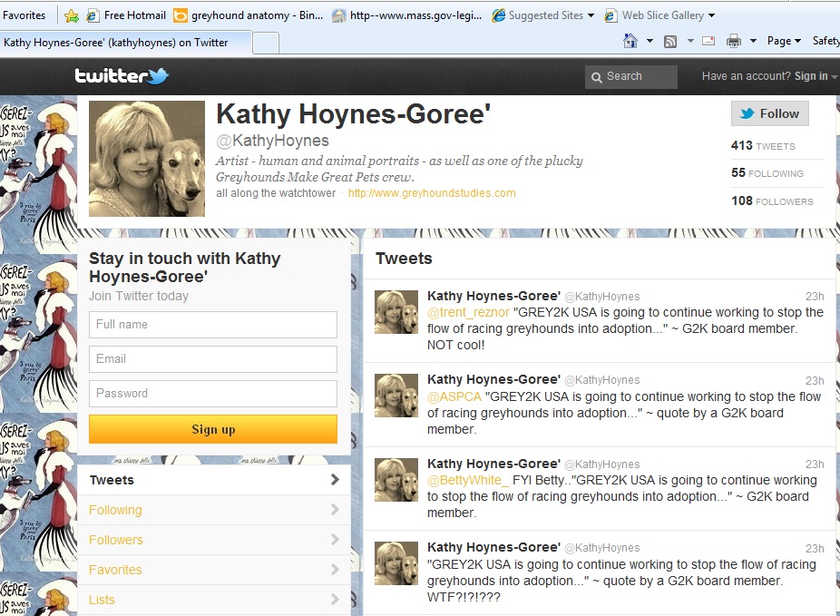840x616 pixels.
Task: Open the @BettyWhite_ mention
Action: [x=468, y=481]
